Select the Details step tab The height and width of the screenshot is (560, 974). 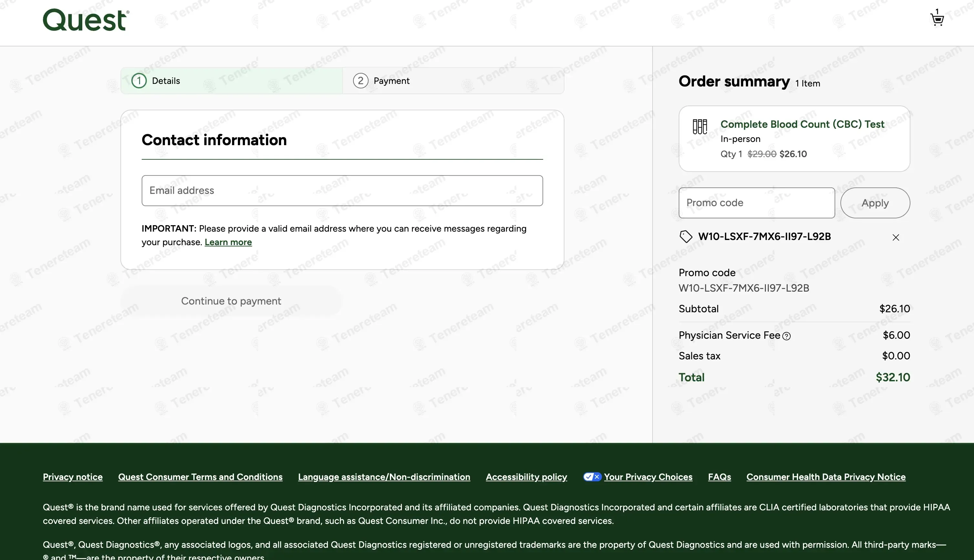click(x=231, y=81)
